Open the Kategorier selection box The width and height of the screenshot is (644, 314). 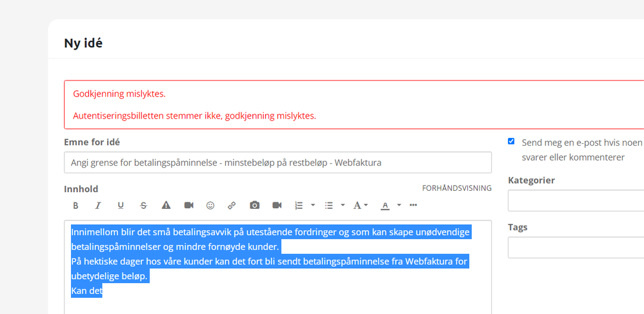coord(576,201)
